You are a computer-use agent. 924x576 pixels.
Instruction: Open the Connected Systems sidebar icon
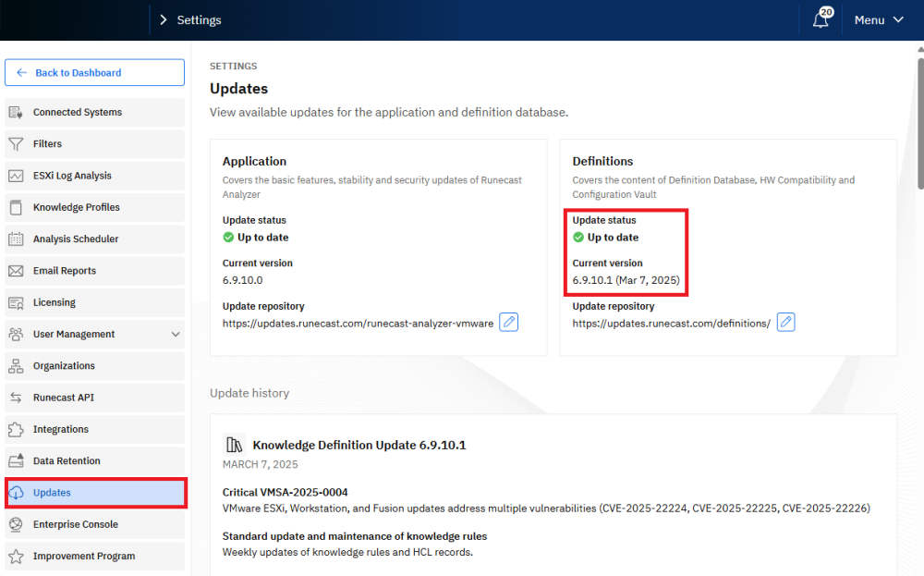(x=15, y=112)
